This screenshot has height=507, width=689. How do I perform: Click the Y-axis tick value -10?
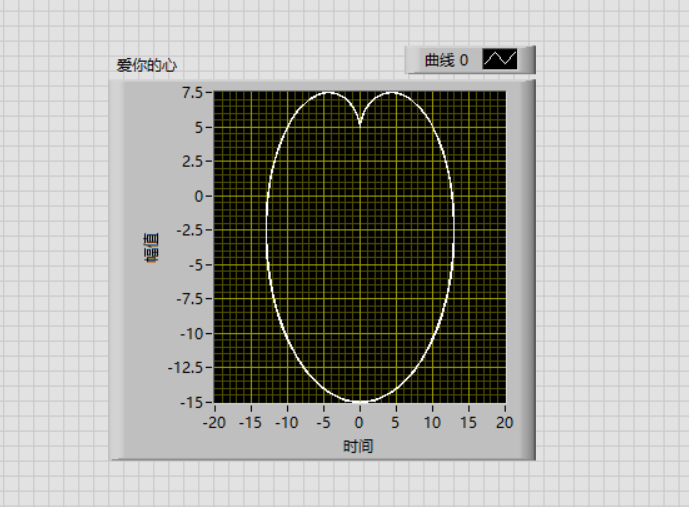[191, 334]
